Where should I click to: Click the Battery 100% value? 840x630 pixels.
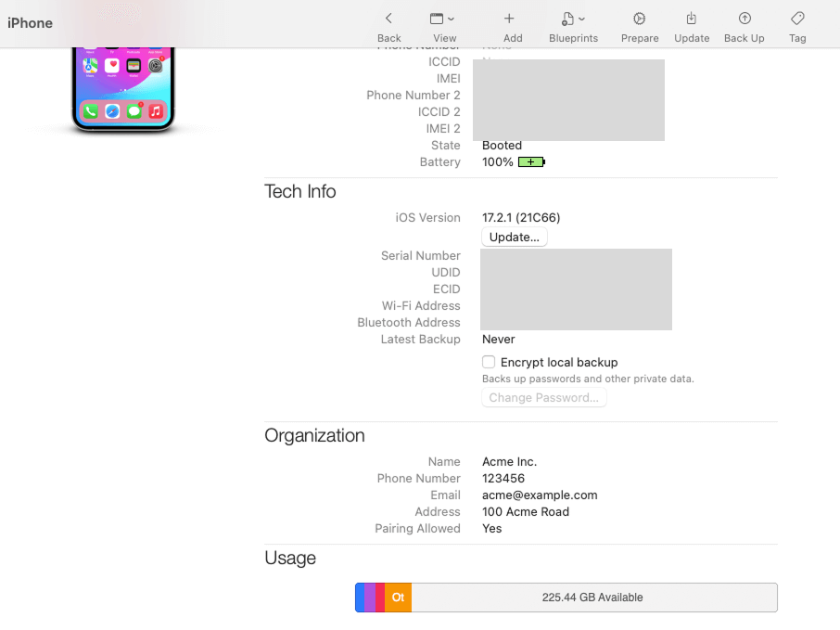point(498,162)
